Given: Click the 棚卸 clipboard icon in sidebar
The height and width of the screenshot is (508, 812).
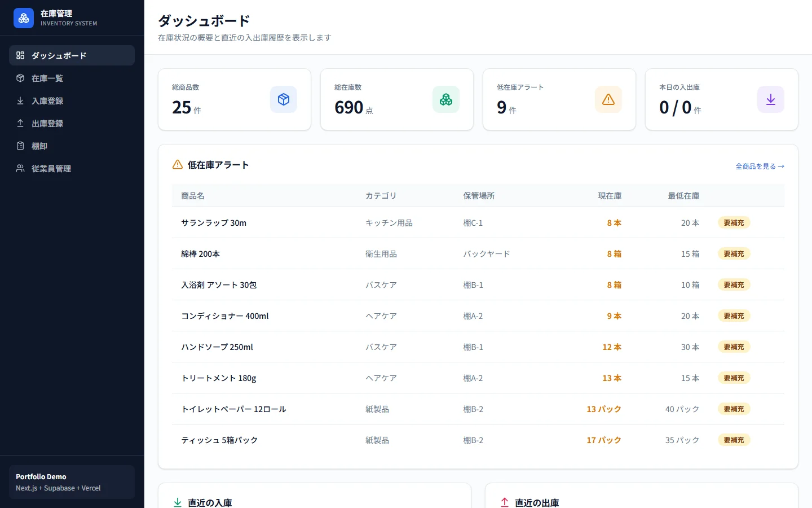Looking at the screenshot, I should click(x=20, y=146).
